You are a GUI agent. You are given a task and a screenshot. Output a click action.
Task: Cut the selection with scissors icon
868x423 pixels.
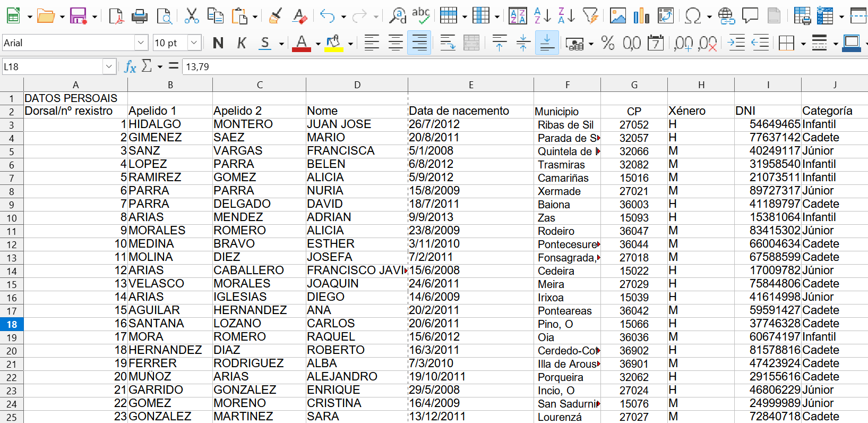tap(192, 16)
